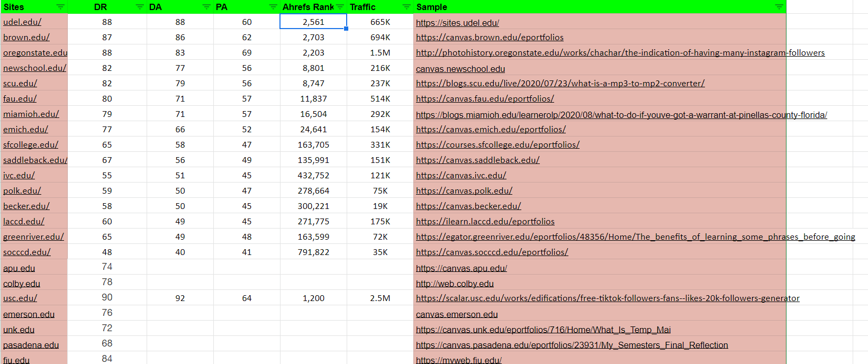This screenshot has height=364, width=868.
Task: Select the DR cell 90
Action: (107, 297)
